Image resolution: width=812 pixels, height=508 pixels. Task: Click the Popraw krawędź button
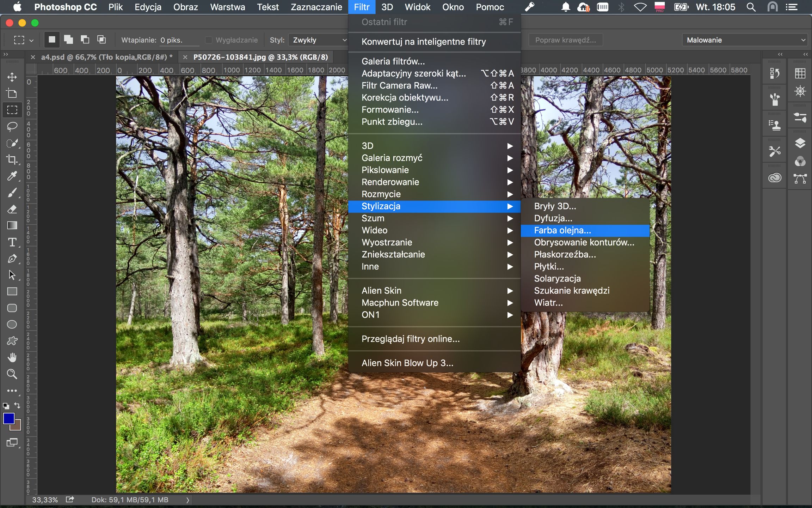click(x=565, y=40)
